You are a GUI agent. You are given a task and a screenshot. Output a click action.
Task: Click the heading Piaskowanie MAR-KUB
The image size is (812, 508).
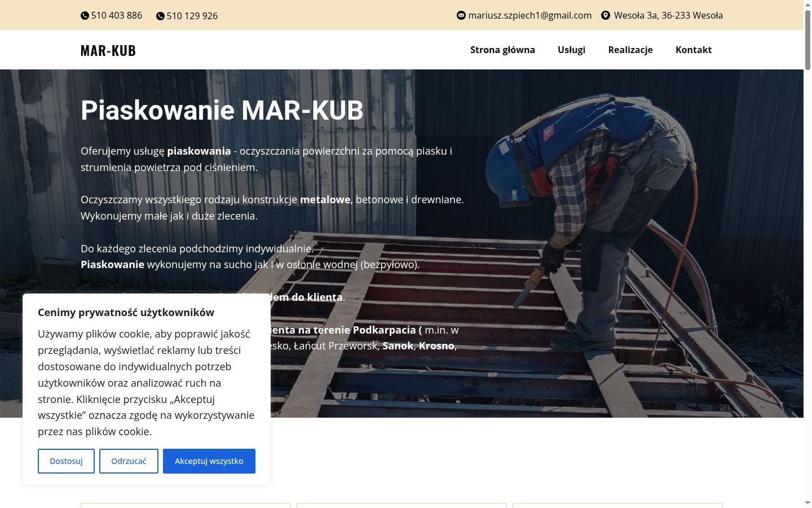222,110
